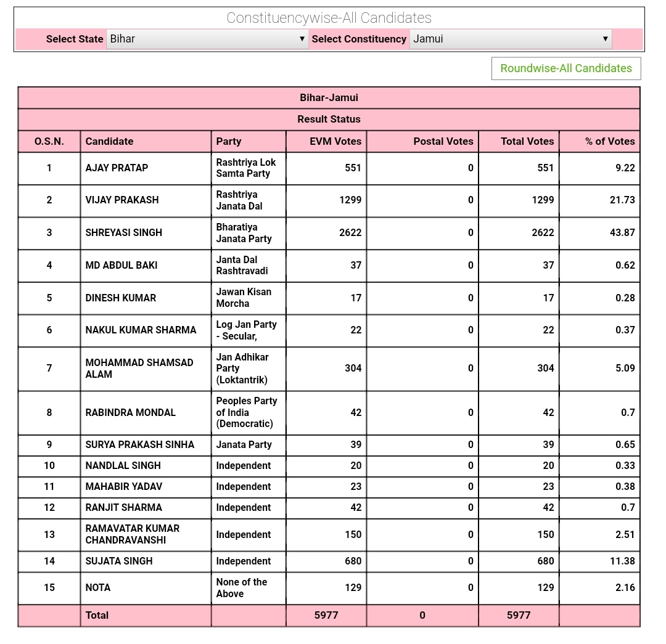Click the AJAY PRATAP candidate cell
666x644 pixels.
click(117, 168)
